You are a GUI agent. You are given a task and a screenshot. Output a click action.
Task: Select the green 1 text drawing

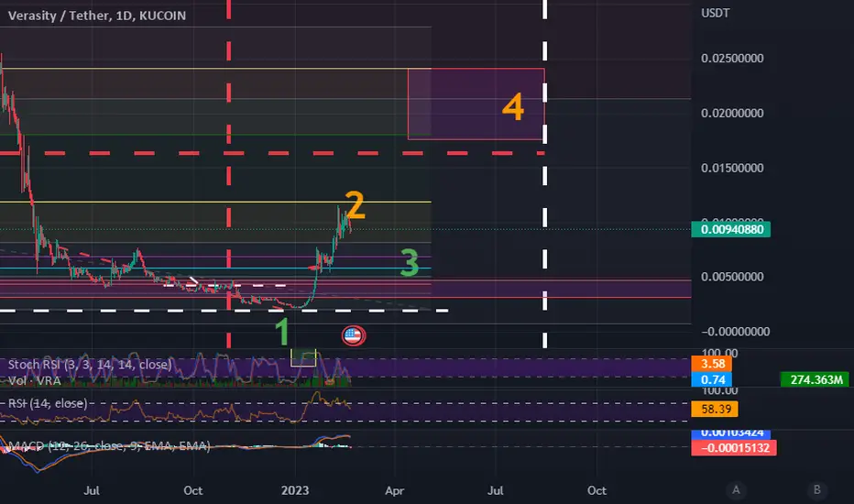click(x=281, y=332)
